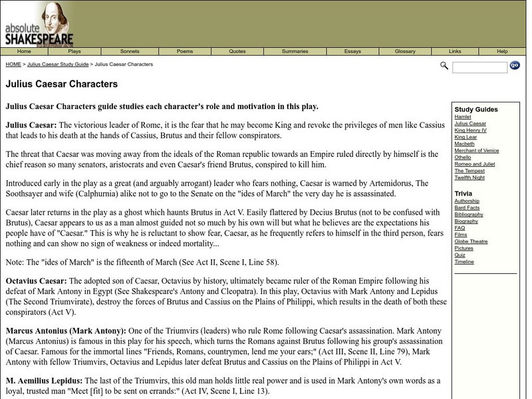Open the Help section

coord(503,50)
